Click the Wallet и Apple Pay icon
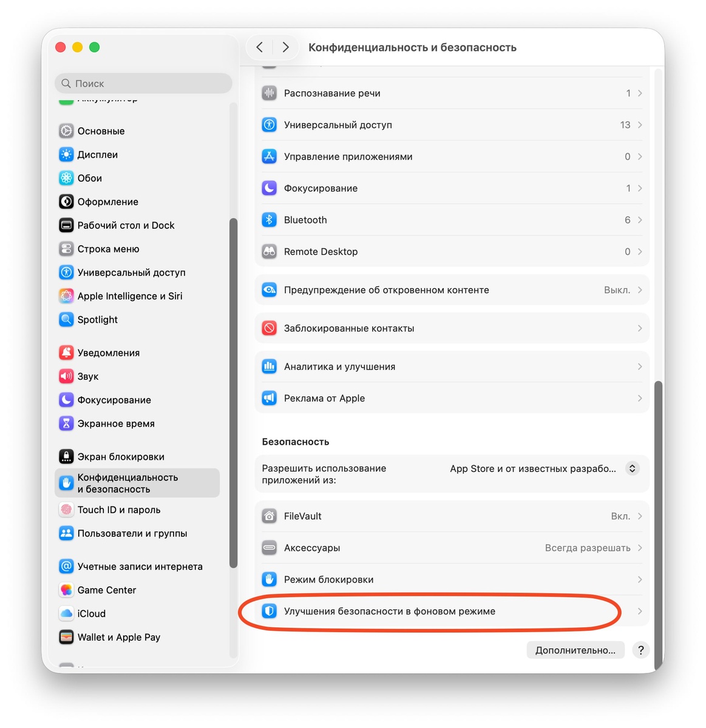Image resolution: width=706 pixels, height=728 pixels. pos(66,637)
